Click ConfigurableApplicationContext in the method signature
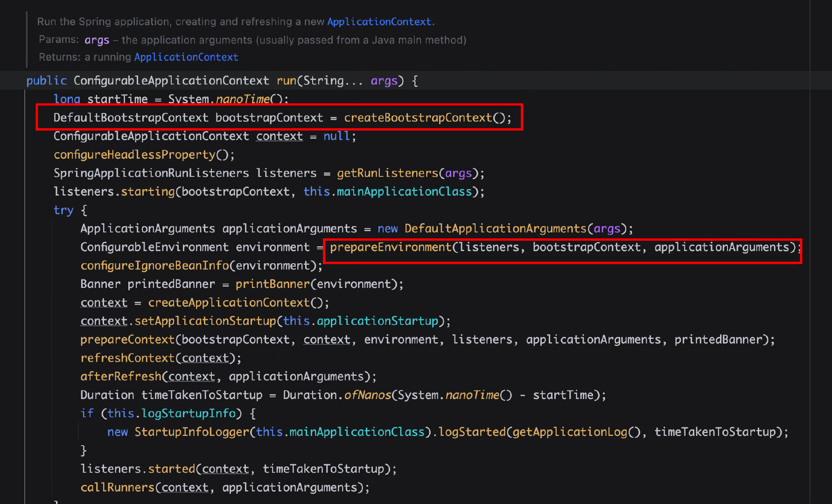Viewport: 832px width, 504px height. [171, 81]
